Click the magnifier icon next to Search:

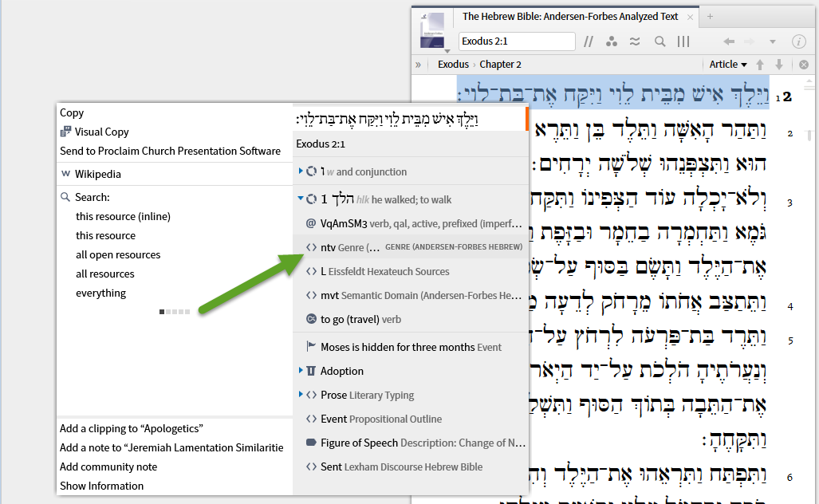[x=65, y=197]
